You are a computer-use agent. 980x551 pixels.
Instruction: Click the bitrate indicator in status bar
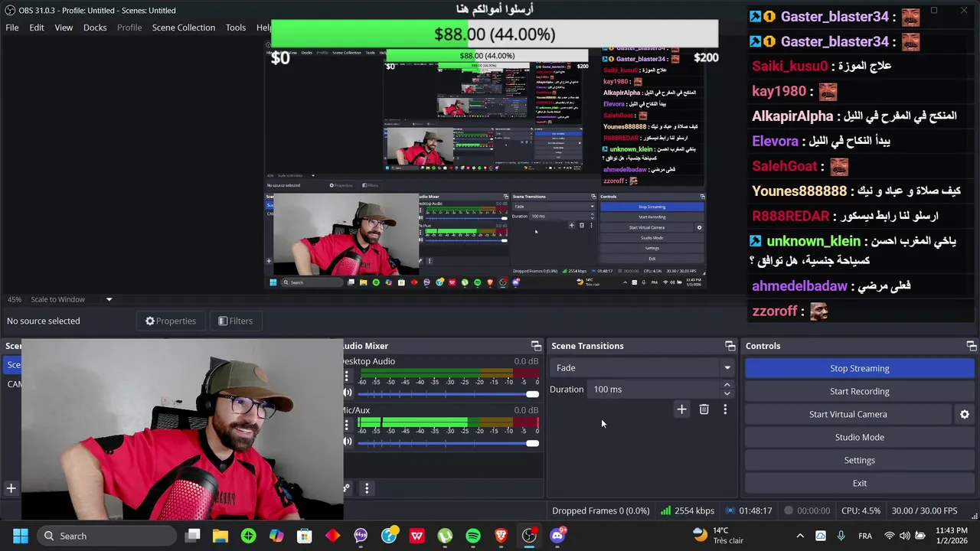(x=689, y=510)
